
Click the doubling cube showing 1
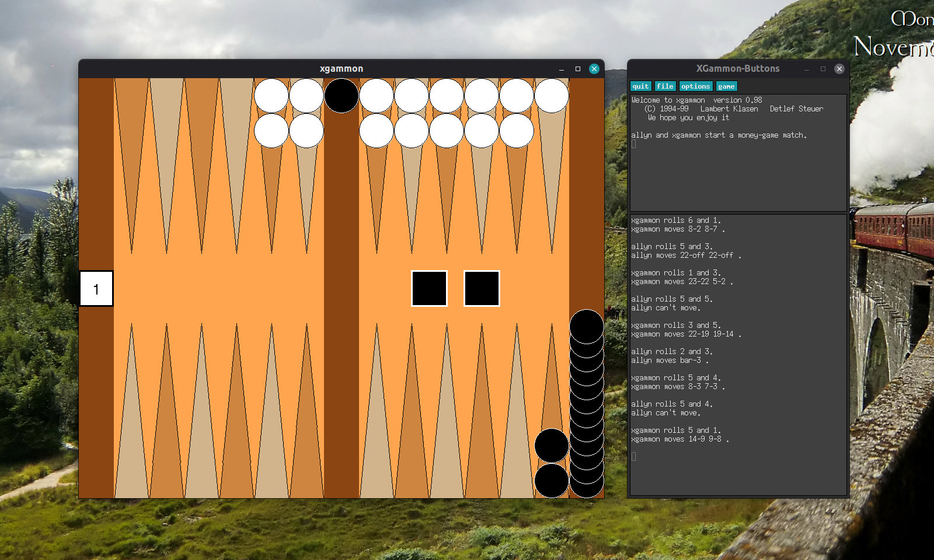pos(96,288)
